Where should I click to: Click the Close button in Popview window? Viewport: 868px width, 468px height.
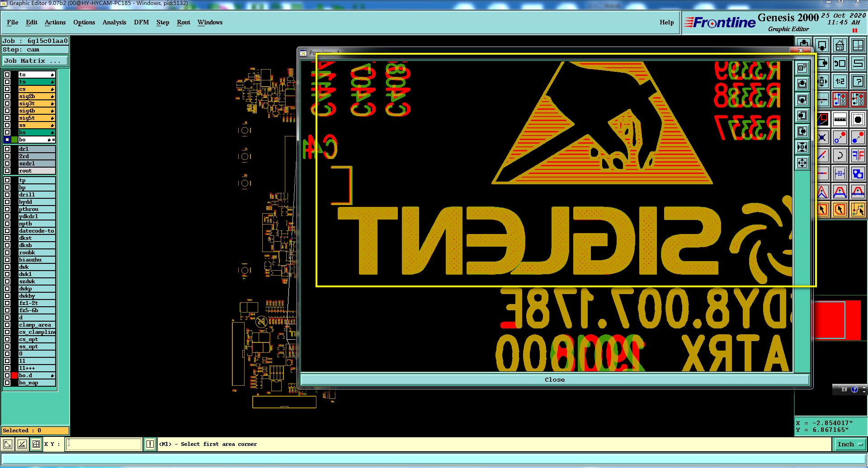pos(555,379)
